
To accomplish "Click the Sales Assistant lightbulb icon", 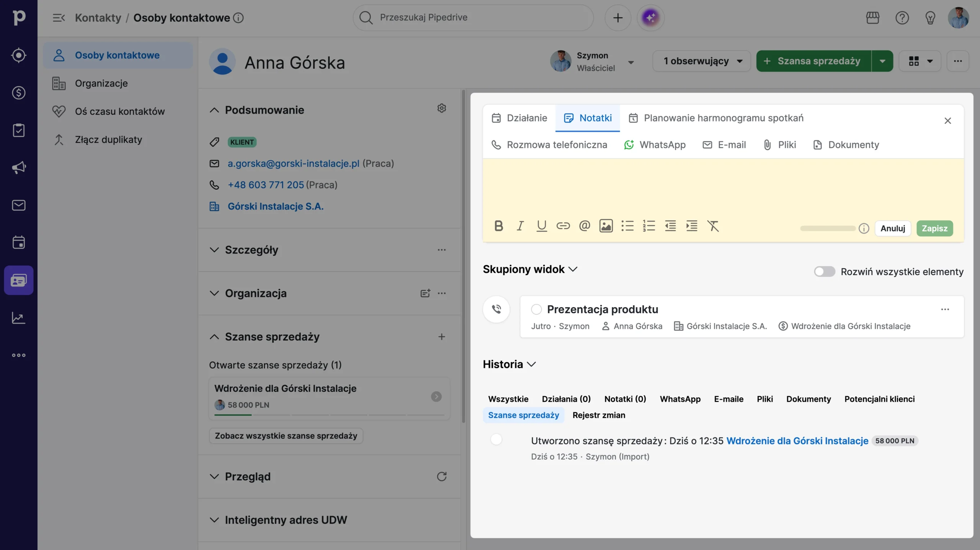I will point(930,18).
